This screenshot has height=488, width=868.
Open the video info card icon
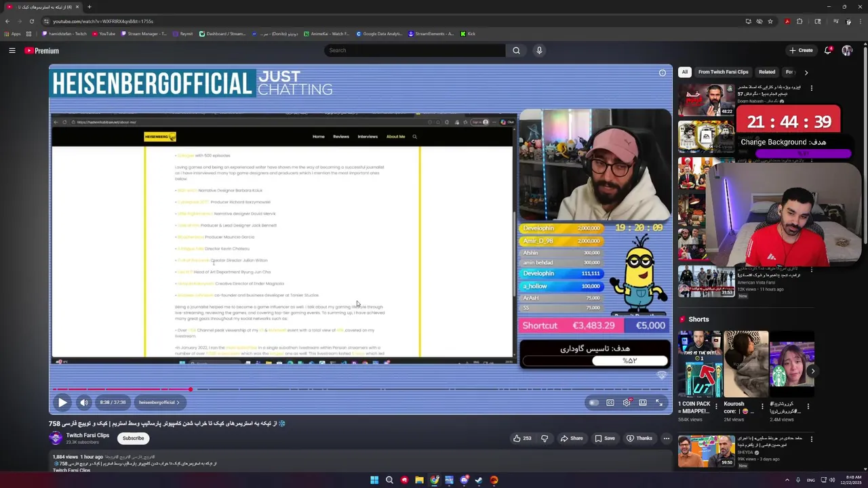[x=663, y=73]
